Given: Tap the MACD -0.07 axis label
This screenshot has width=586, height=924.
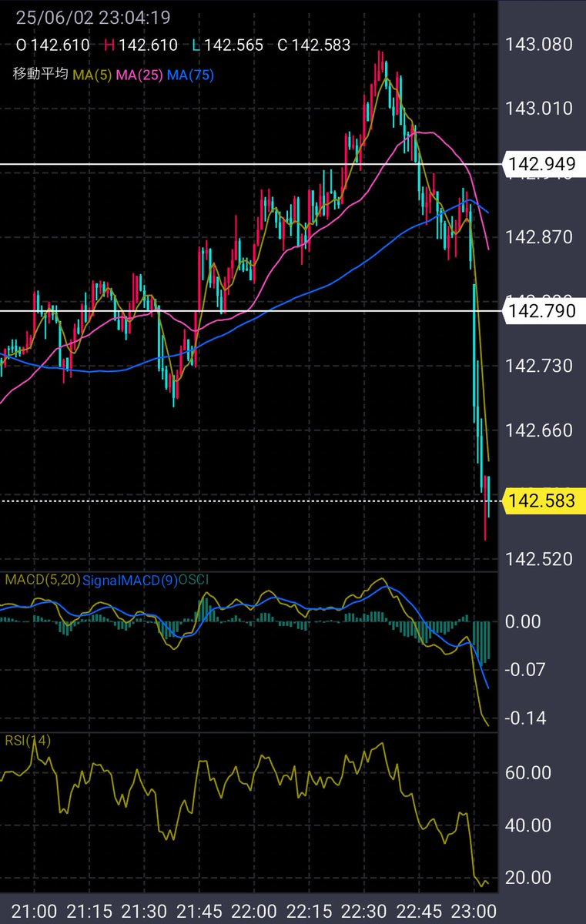Looking at the screenshot, I should (526, 670).
